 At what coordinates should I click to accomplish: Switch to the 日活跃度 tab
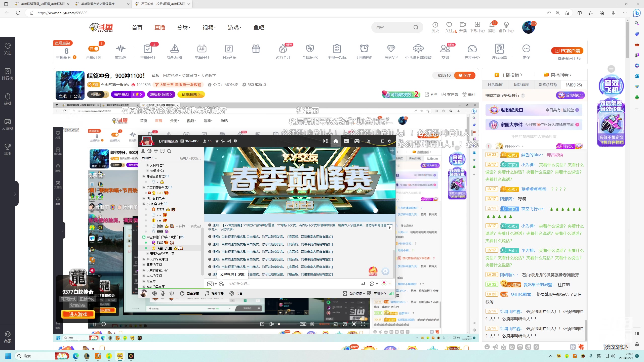coord(495,85)
